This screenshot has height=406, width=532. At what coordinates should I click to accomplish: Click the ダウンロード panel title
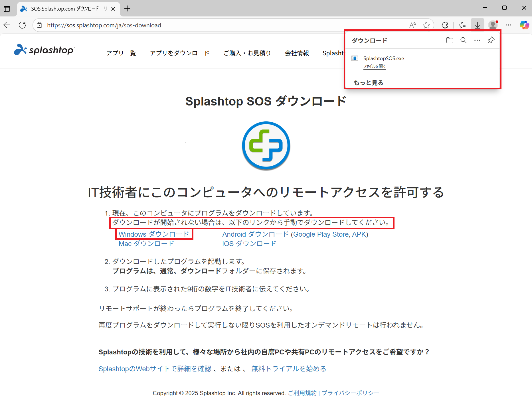[x=370, y=40]
